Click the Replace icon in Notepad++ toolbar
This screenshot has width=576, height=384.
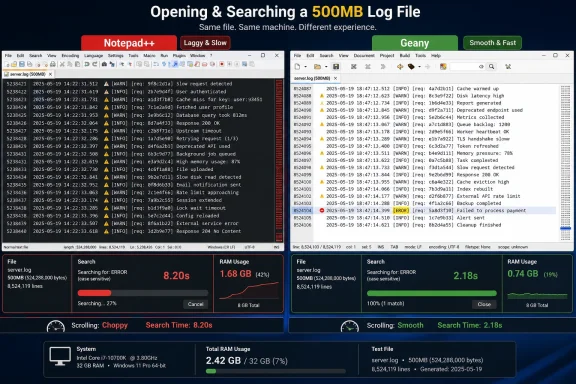(x=112, y=64)
